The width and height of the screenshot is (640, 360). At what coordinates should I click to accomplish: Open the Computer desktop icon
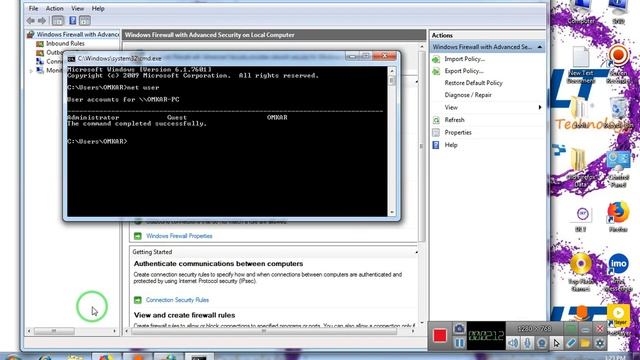pos(581,12)
